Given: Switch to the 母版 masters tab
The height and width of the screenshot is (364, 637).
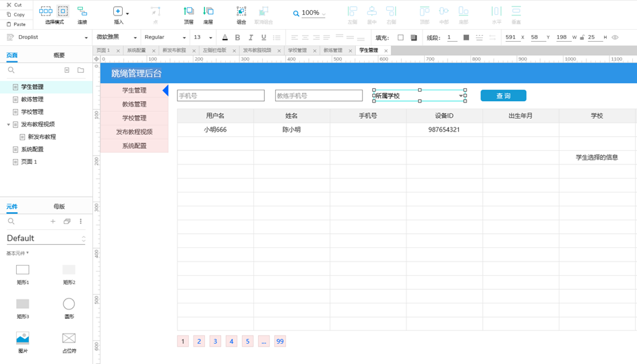Looking at the screenshot, I should tap(59, 206).
